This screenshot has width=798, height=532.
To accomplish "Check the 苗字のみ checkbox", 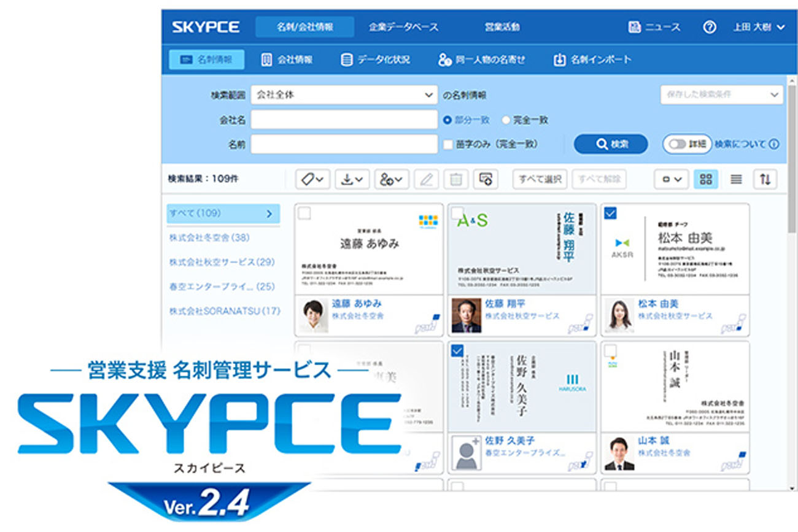I will tap(446, 142).
